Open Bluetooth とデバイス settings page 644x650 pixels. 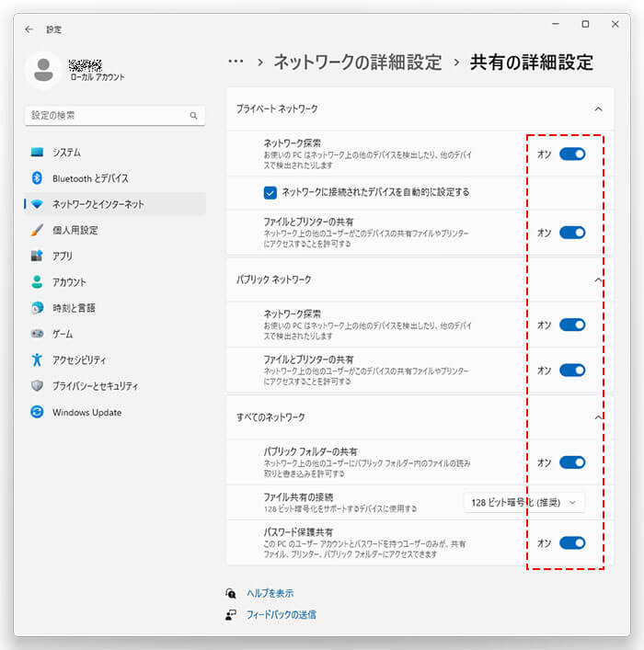(x=115, y=178)
